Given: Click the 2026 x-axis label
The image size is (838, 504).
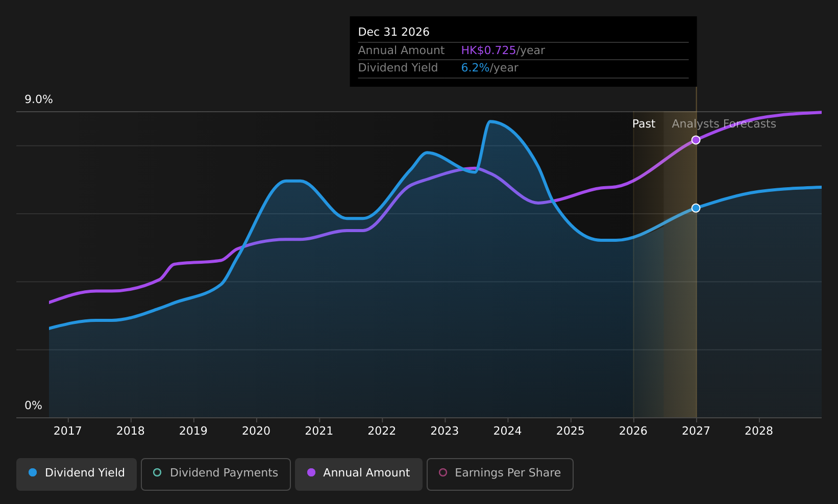Looking at the screenshot, I should [633, 431].
